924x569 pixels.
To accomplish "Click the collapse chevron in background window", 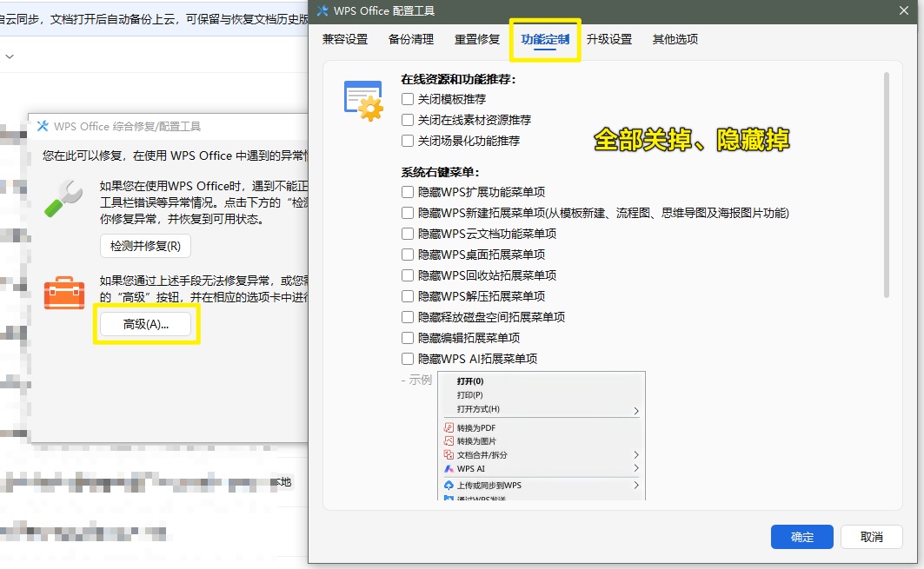I will [10, 56].
